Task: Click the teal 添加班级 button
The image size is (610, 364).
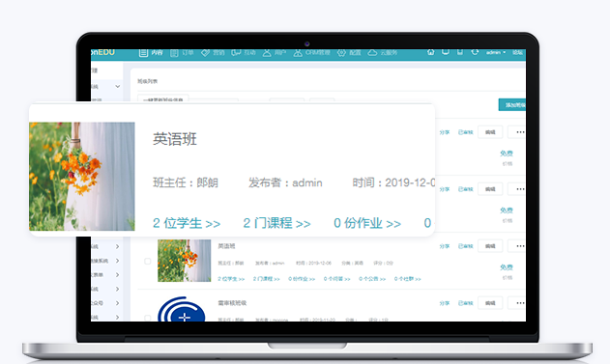Action: pyautogui.click(x=512, y=105)
